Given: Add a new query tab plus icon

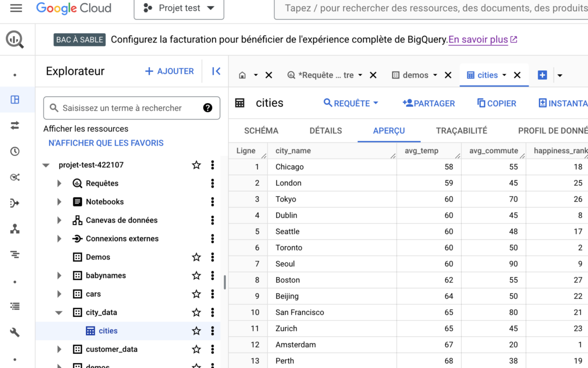Looking at the screenshot, I should point(542,75).
